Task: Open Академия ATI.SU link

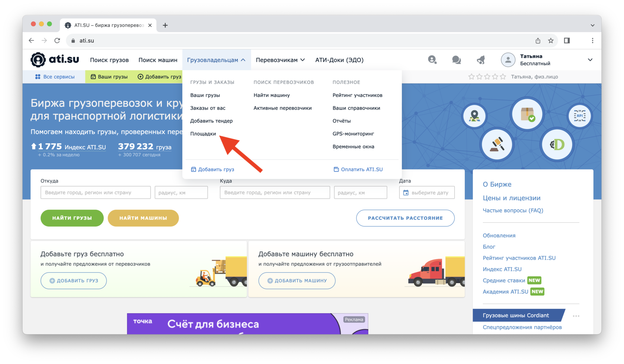Action: click(505, 292)
